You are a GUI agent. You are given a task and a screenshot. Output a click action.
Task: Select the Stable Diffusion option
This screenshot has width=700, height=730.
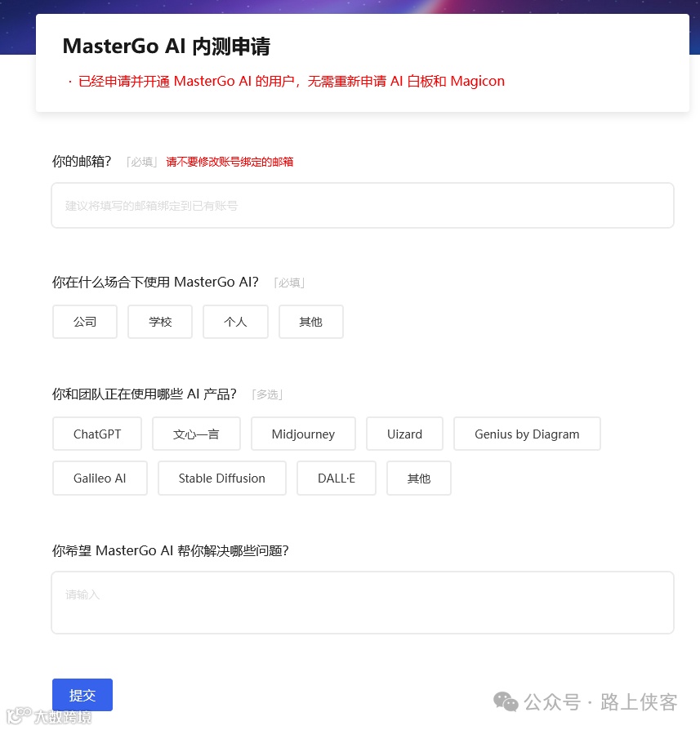click(x=221, y=479)
